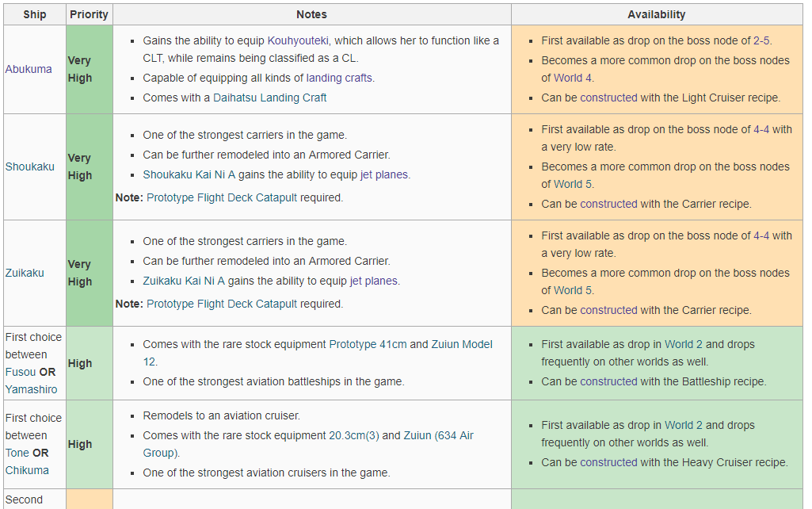Click 'constructed' link beside Heavy Cruiser recipe
Image resolution: width=812 pixels, height=509 pixels.
(608, 462)
